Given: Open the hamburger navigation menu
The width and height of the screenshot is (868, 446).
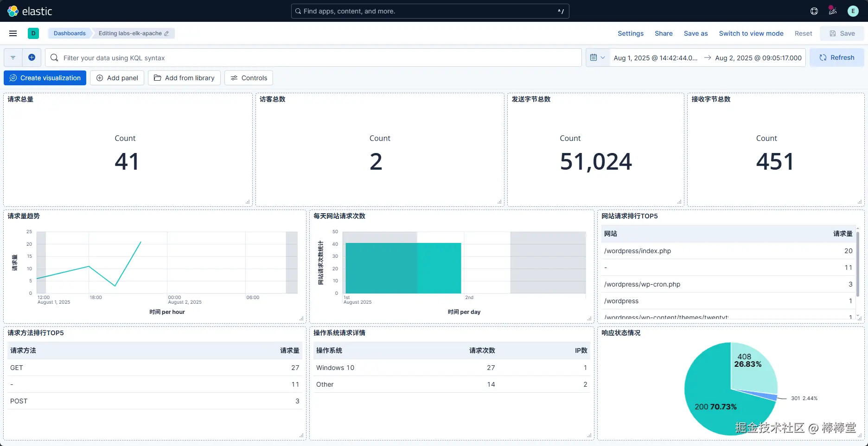Looking at the screenshot, I should click(x=13, y=33).
